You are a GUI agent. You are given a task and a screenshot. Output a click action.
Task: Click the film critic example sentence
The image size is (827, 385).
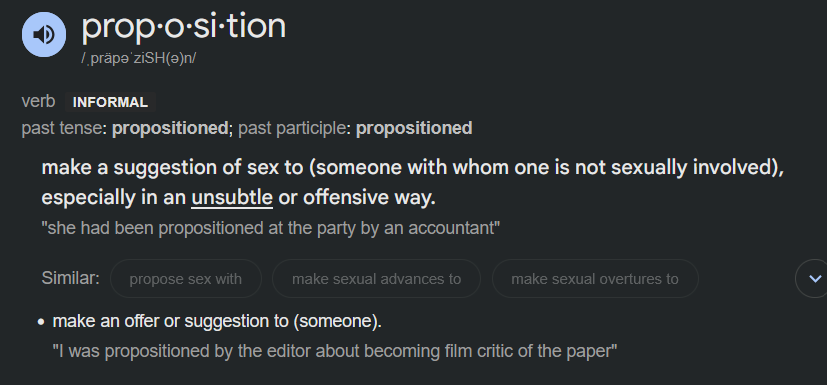(x=334, y=351)
